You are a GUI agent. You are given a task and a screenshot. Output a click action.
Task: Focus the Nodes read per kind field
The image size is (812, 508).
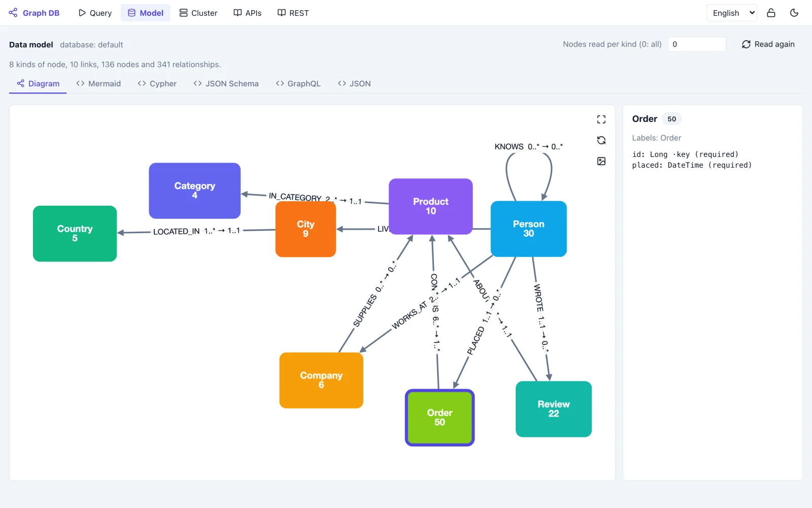point(697,44)
